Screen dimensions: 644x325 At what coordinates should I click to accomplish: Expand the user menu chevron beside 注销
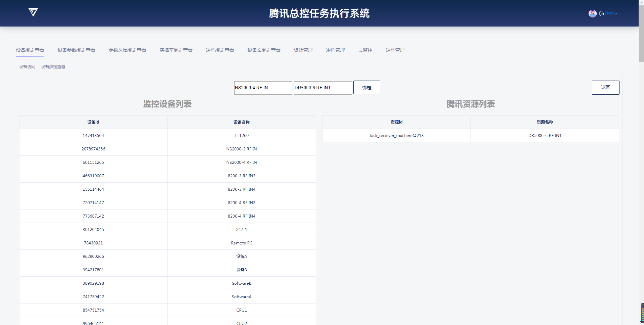pos(616,14)
